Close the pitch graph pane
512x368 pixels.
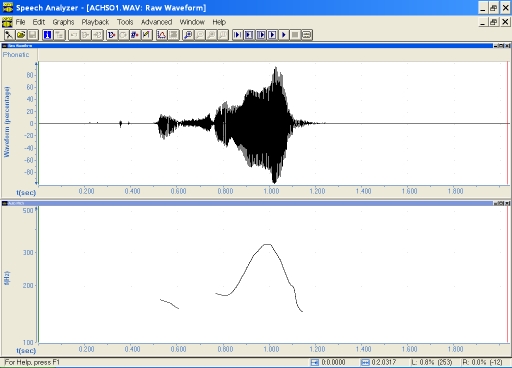pos(508,203)
